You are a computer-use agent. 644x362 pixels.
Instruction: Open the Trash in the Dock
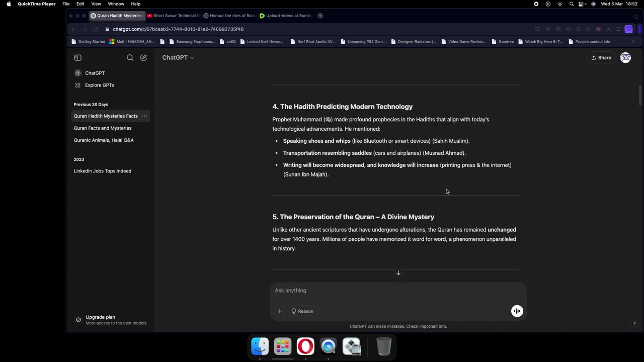pos(384,346)
